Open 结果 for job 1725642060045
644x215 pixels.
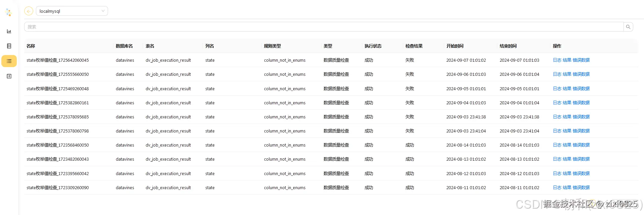click(x=567, y=60)
